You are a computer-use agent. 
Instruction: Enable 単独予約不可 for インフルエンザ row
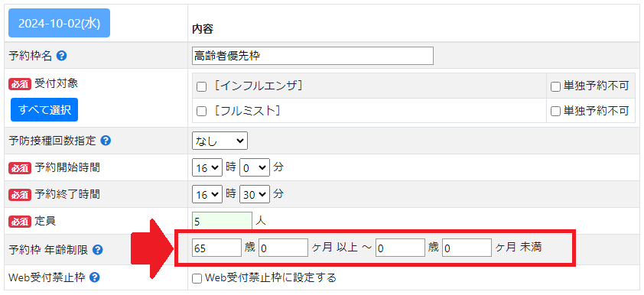click(556, 87)
